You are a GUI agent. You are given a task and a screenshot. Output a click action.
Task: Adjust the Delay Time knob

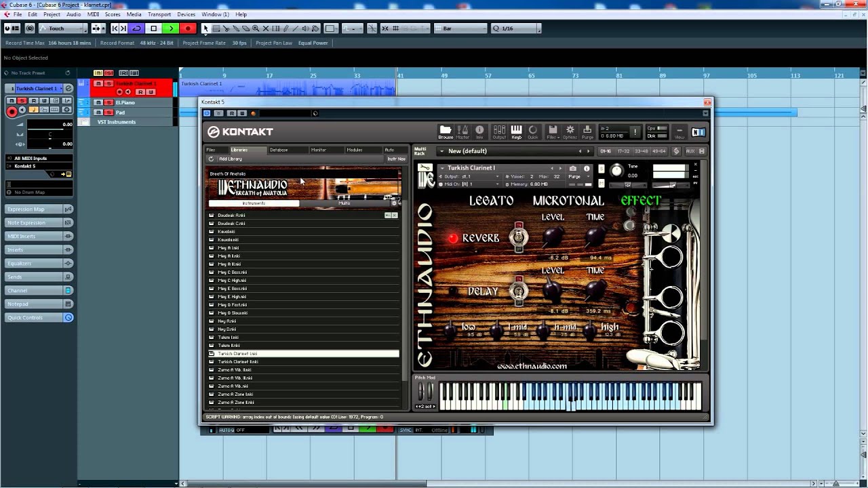[595, 290]
